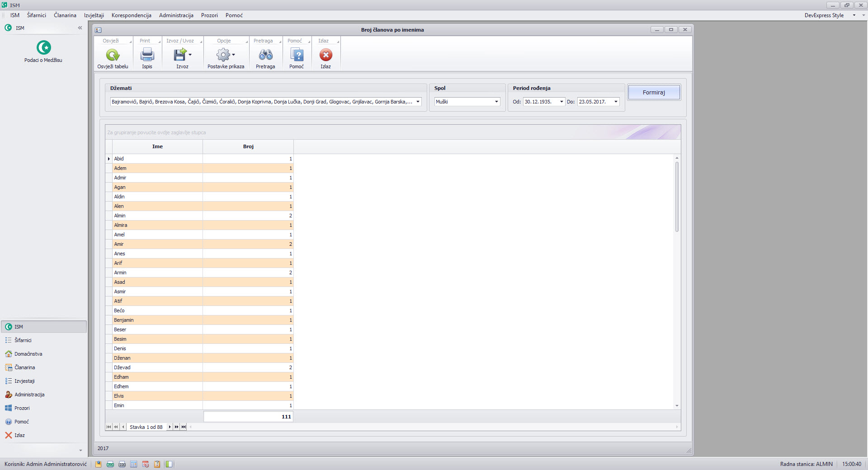Click the Izvoz save icon

click(180, 55)
